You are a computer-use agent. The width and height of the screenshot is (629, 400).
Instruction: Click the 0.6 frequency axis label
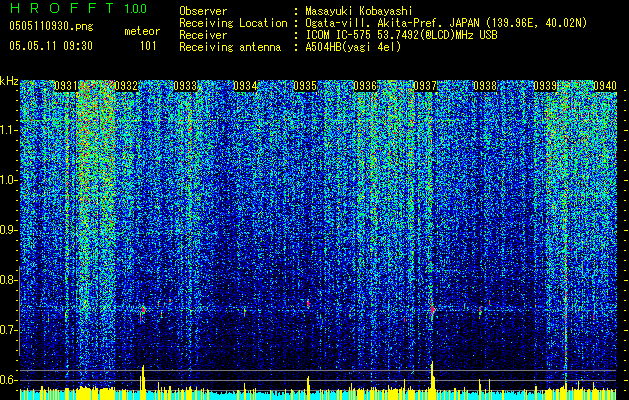(x=9, y=380)
